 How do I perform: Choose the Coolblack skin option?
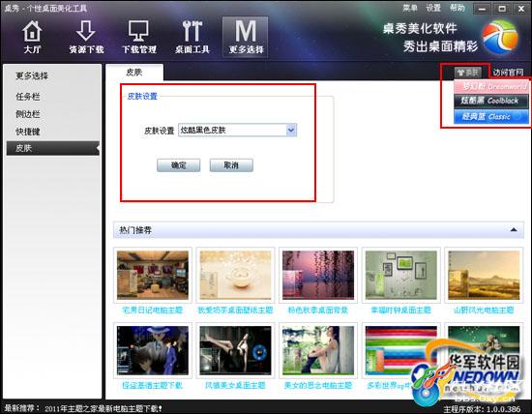point(491,101)
